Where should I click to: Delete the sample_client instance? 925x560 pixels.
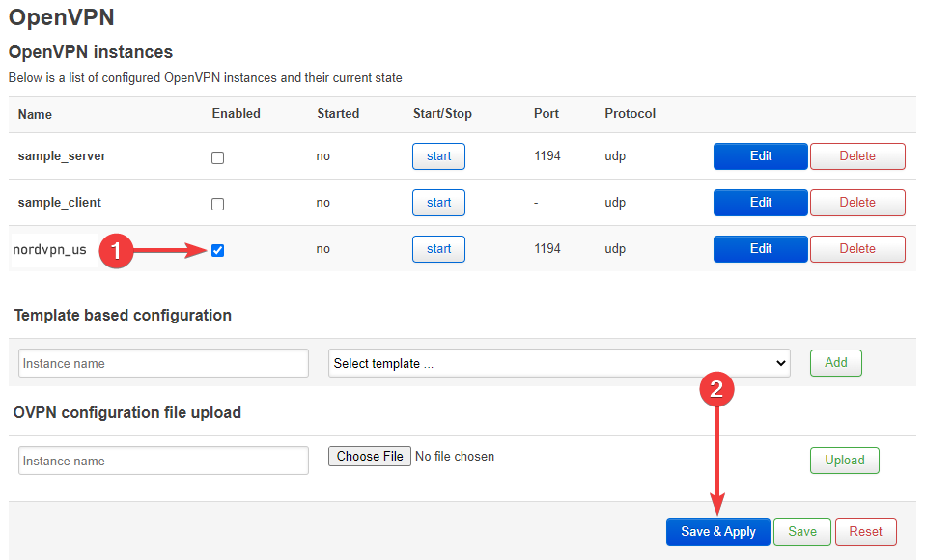[857, 203]
